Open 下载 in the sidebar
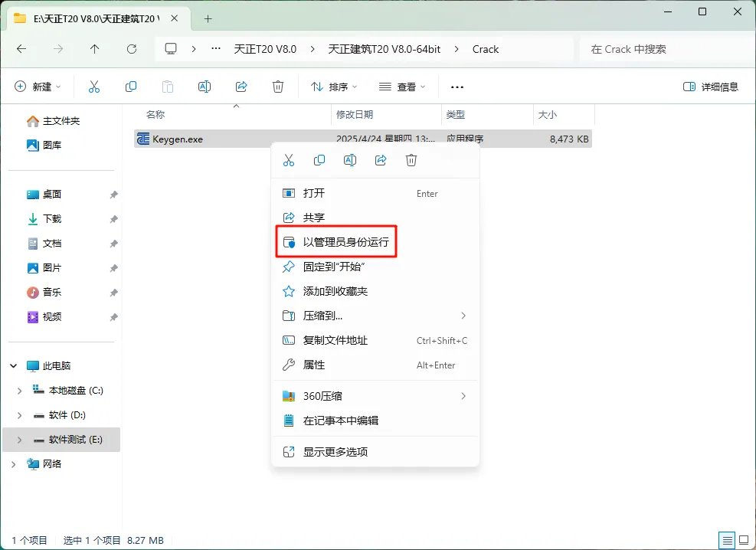Image resolution: width=756 pixels, height=550 pixels. click(61, 219)
